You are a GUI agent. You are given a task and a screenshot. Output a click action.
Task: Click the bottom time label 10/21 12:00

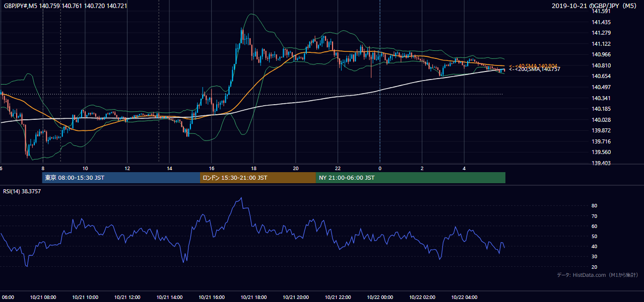coord(127,297)
